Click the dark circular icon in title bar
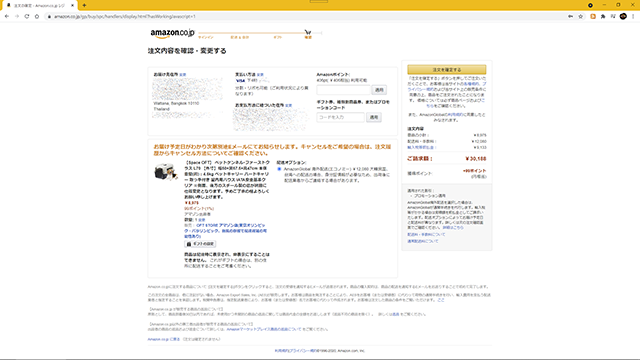The width and height of the screenshot is (640, 360). [590, 5]
